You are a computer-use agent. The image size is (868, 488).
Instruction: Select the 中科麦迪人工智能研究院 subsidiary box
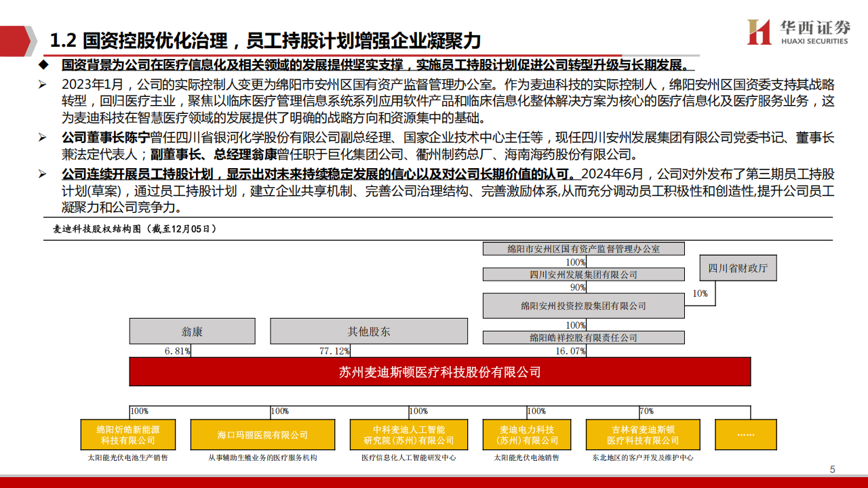[x=409, y=434]
